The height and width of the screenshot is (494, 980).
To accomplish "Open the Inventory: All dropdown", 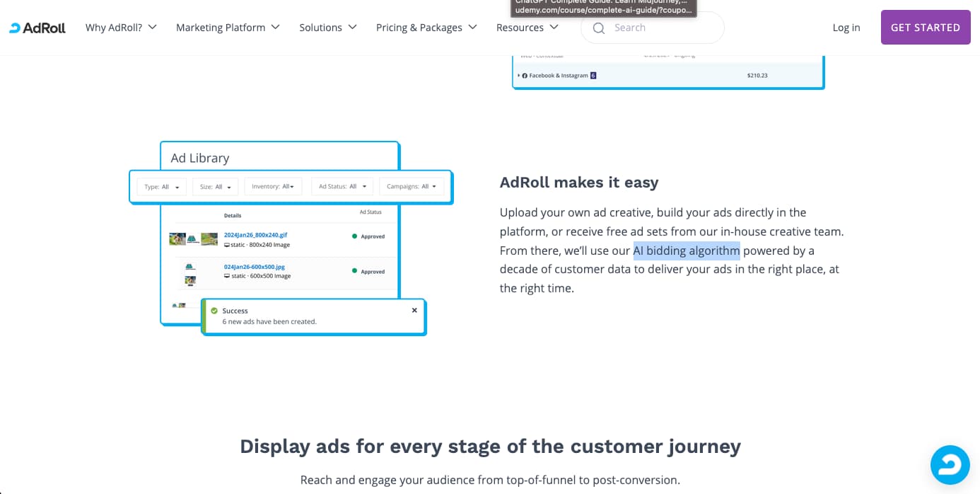I will click(x=273, y=187).
